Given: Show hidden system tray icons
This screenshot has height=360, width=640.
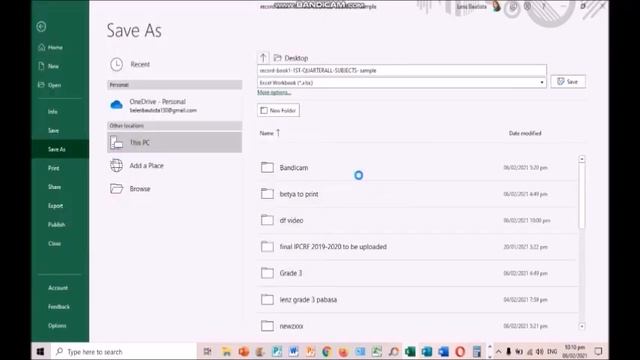Looking at the screenshot, I should 498,351.
